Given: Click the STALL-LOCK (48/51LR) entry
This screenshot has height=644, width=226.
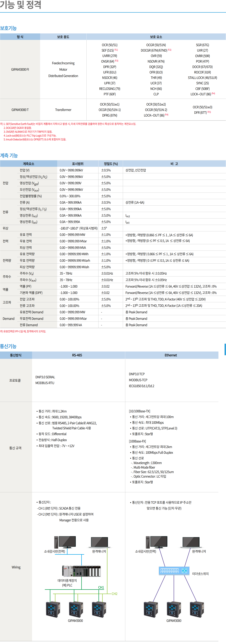Looking at the screenshot, I should [x=203, y=78].
